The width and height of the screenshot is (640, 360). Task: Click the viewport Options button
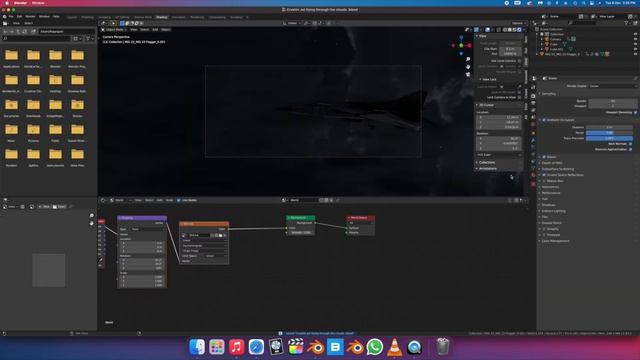[x=518, y=23]
